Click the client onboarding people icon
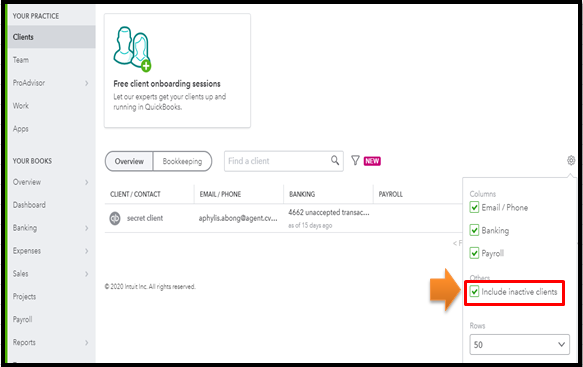The width and height of the screenshot is (583, 367). 132,49
